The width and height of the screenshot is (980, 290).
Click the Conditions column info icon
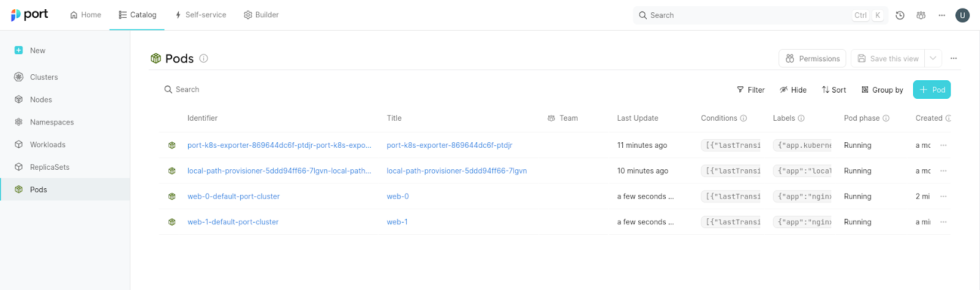point(744,118)
